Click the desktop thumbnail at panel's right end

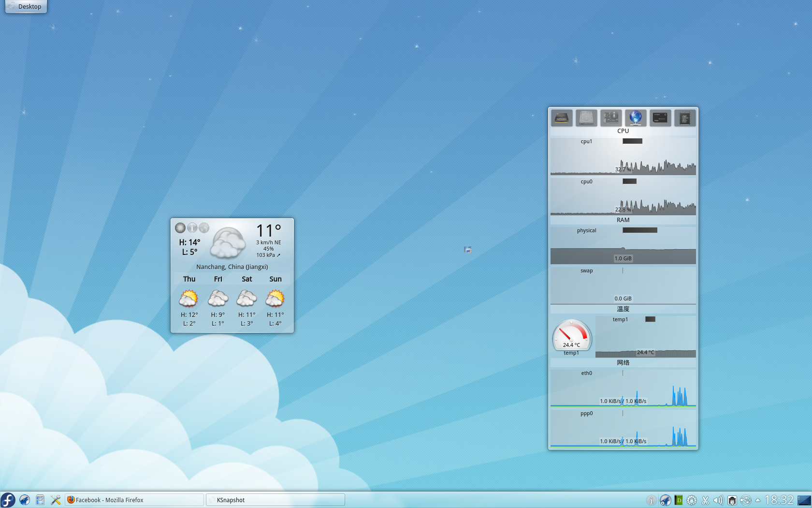point(804,500)
